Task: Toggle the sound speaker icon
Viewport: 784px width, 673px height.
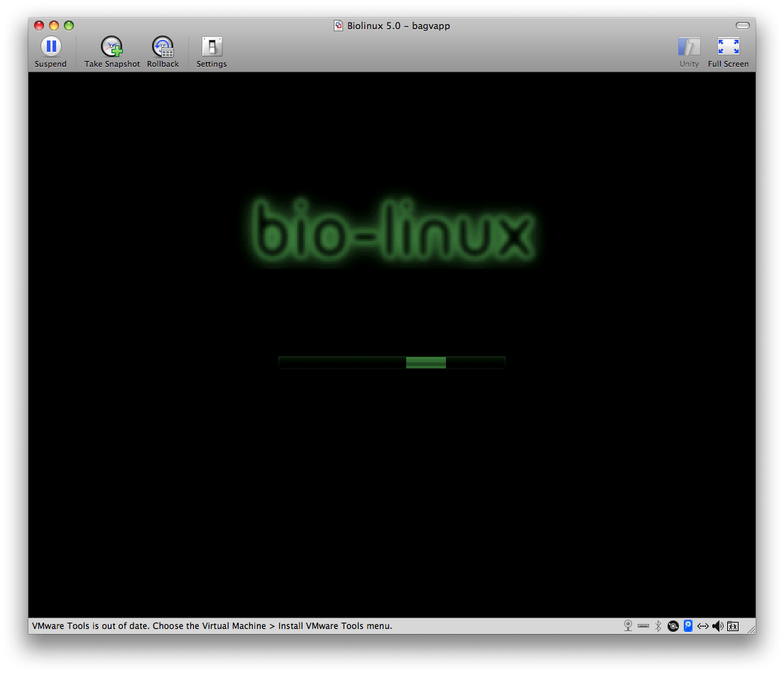Action: click(x=717, y=625)
